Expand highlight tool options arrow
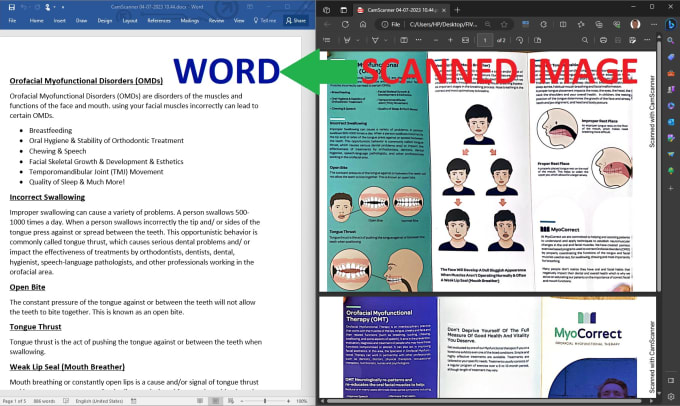This screenshot has width=680, height=406. 358,40
